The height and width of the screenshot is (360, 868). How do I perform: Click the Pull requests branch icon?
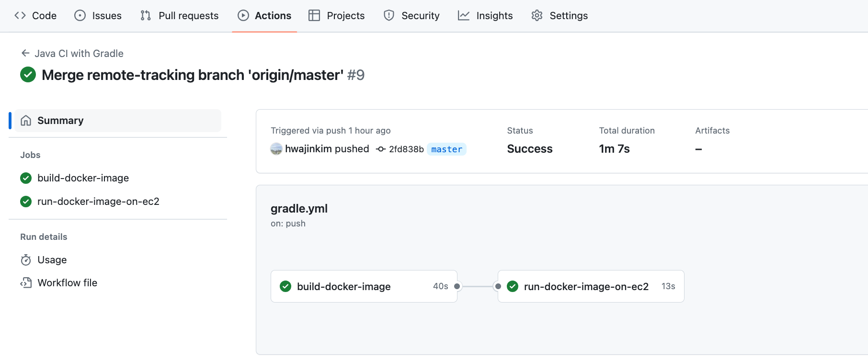(146, 16)
